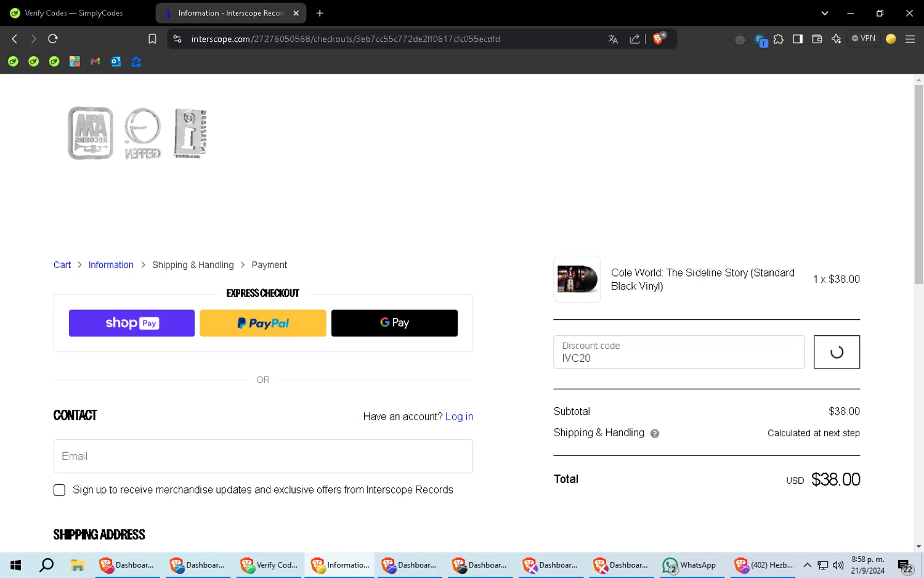Bookmark this page with the bookmark icon
The height and width of the screenshot is (578, 924).
point(152,39)
